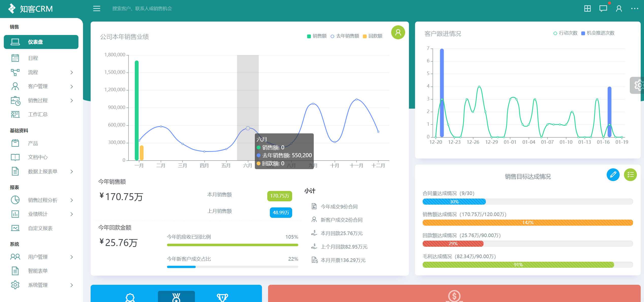Toggle the 机会推进次数 legend series

tap(598, 33)
